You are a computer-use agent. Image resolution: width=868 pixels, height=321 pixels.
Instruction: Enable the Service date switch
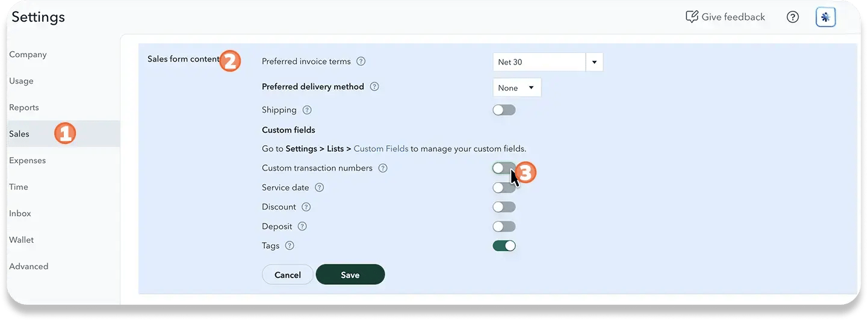pyautogui.click(x=504, y=188)
